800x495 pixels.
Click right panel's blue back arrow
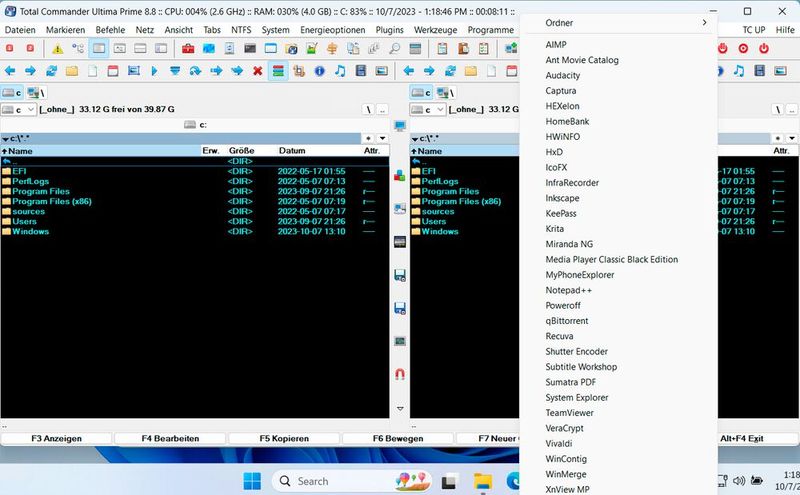pyautogui.click(x=409, y=70)
